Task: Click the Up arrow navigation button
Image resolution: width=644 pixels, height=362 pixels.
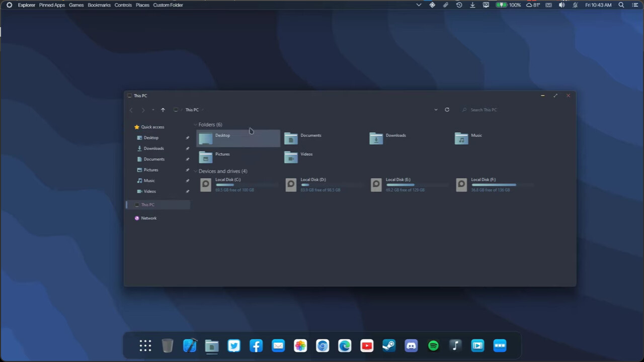Action: (x=163, y=110)
